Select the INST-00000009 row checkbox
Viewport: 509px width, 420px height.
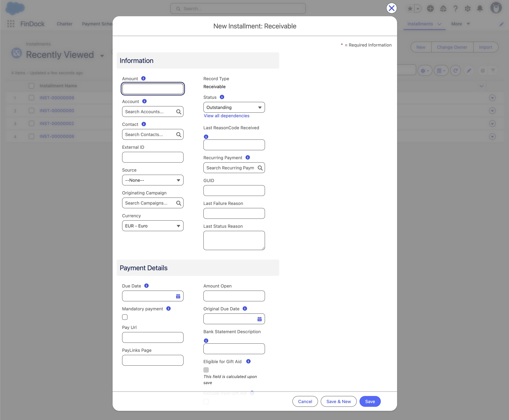click(31, 98)
